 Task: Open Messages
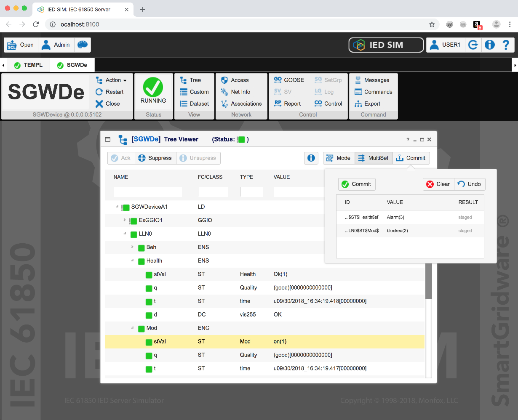(371, 80)
